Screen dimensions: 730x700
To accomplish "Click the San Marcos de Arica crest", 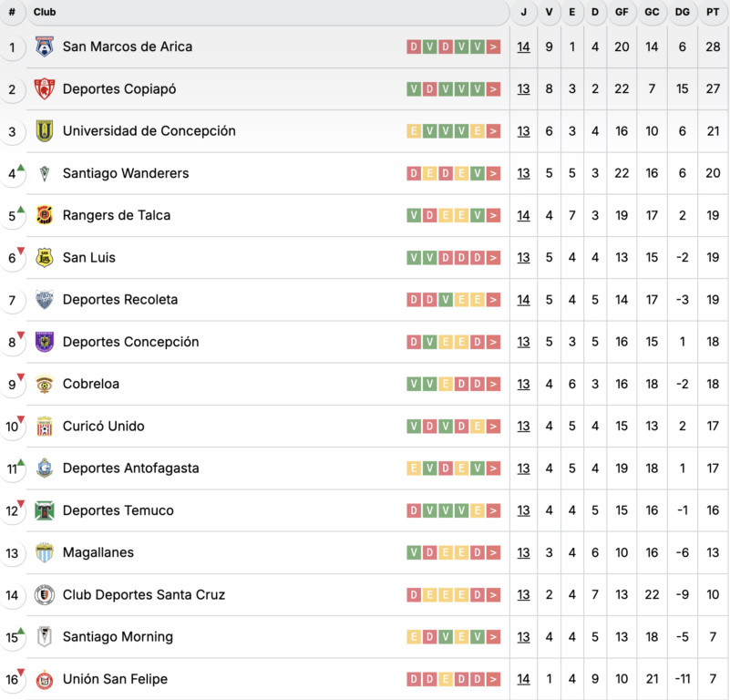I will click(45, 46).
